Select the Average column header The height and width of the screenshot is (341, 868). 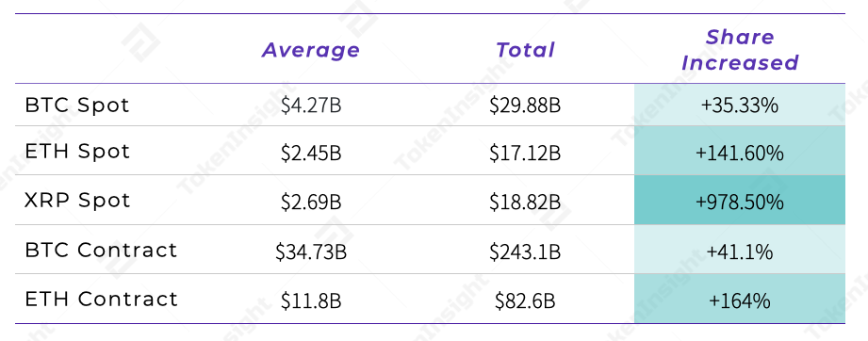pyautogui.click(x=311, y=50)
